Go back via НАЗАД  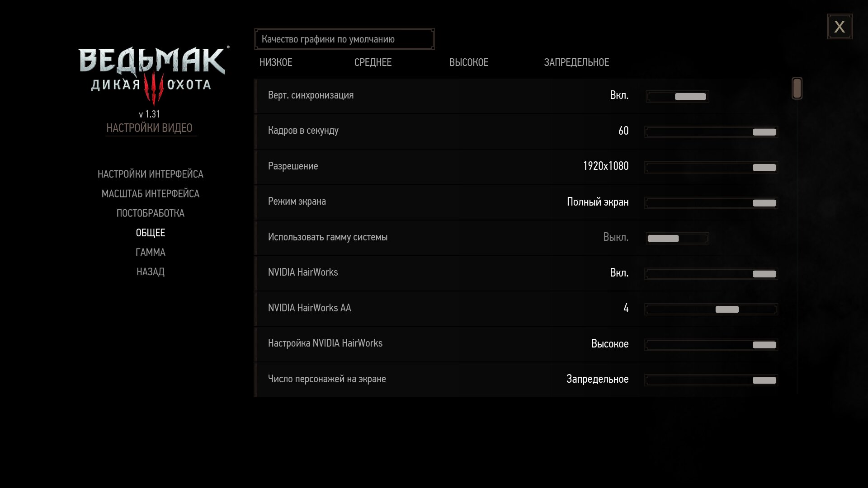151,272
